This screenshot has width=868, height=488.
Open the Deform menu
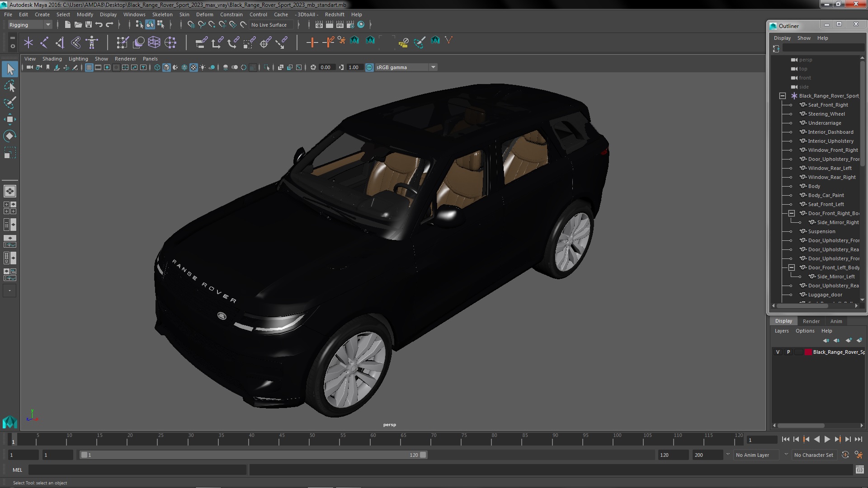pyautogui.click(x=204, y=14)
